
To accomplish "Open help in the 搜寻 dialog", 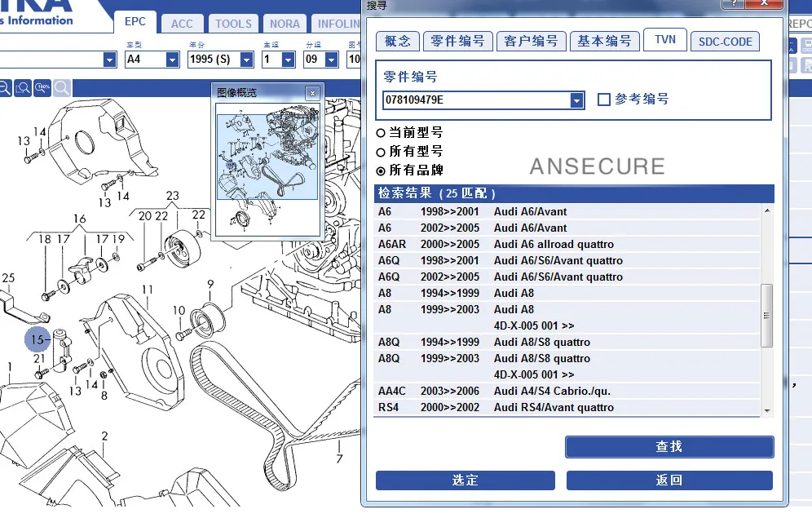I will pyautogui.click(x=735, y=3).
